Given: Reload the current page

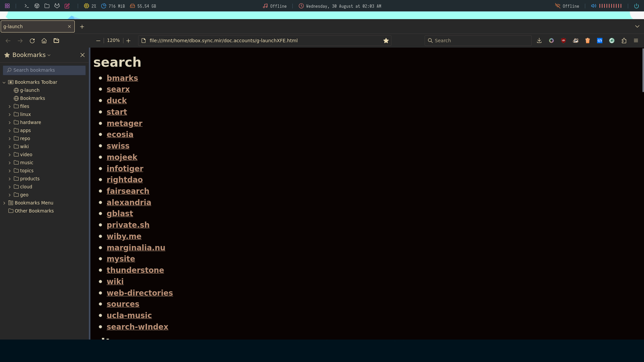Looking at the screenshot, I should (32, 41).
